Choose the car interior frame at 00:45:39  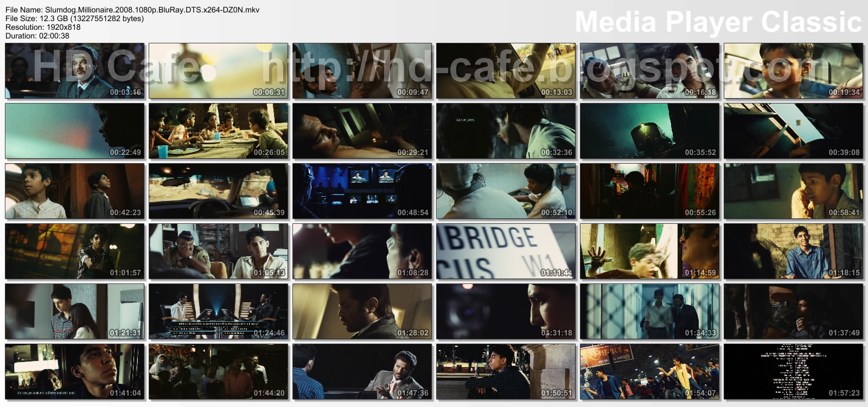[219, 191]
